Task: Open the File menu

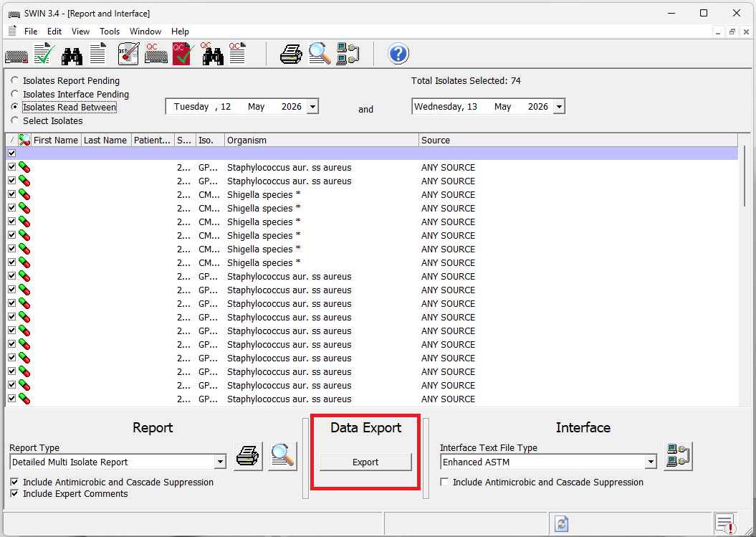Action: 31,32
